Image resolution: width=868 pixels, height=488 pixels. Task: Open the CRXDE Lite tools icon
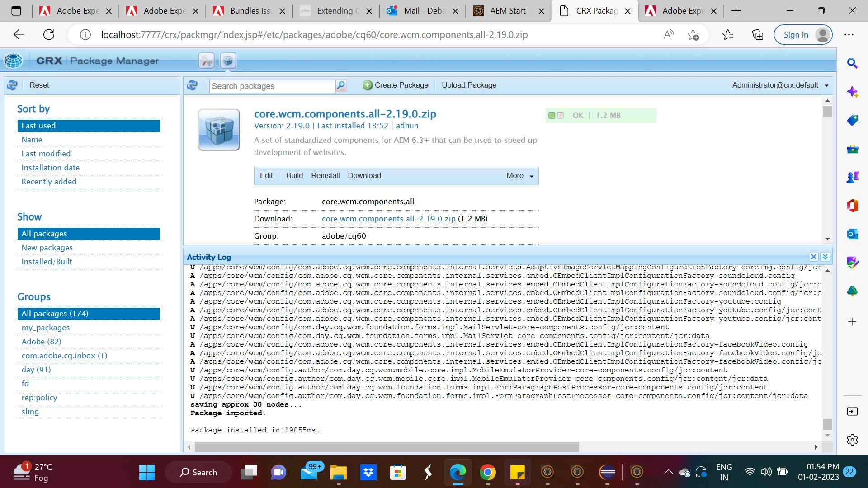tap(207, 61)
